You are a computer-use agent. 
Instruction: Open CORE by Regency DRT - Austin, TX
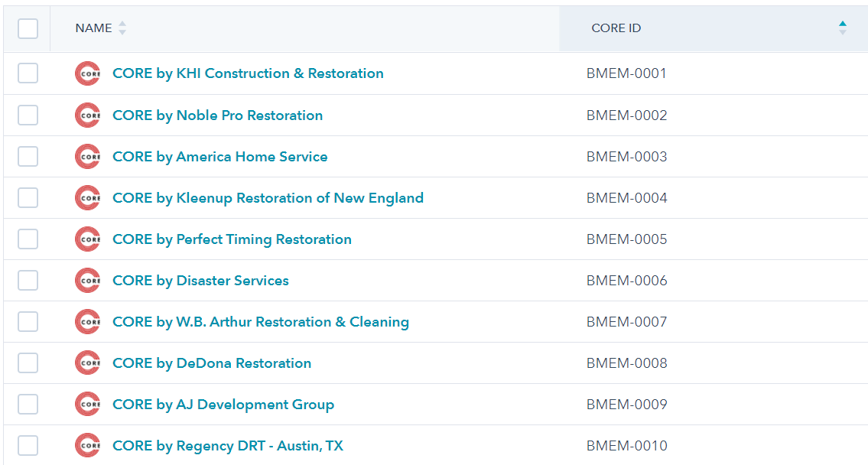click(x=228, y=446)
